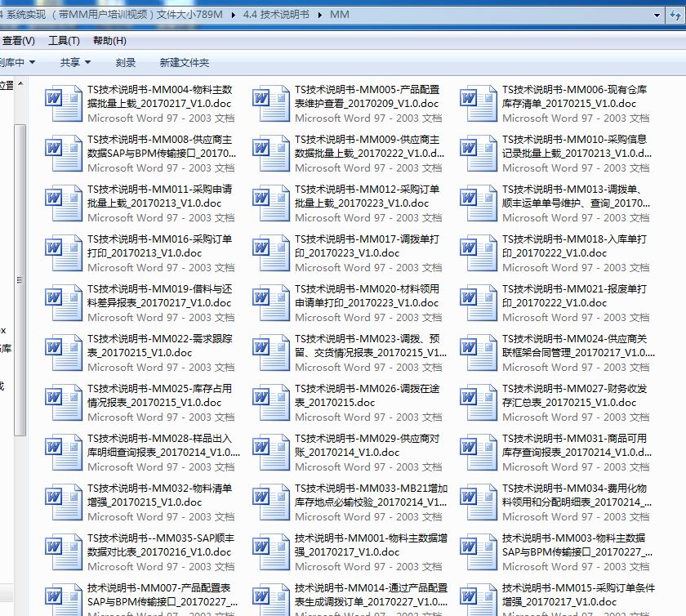Viewport: 686px width, 616px height.
Task: Select file name 技术说明书-MM015-采购订单条件增强
Action: pos(578,595)
